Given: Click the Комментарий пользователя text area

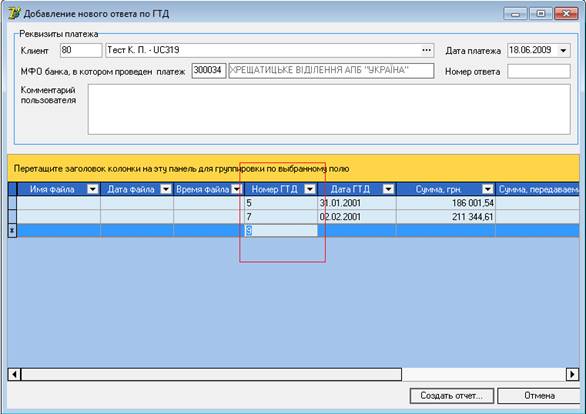Looking at the screenshot, I should (329, 109).
